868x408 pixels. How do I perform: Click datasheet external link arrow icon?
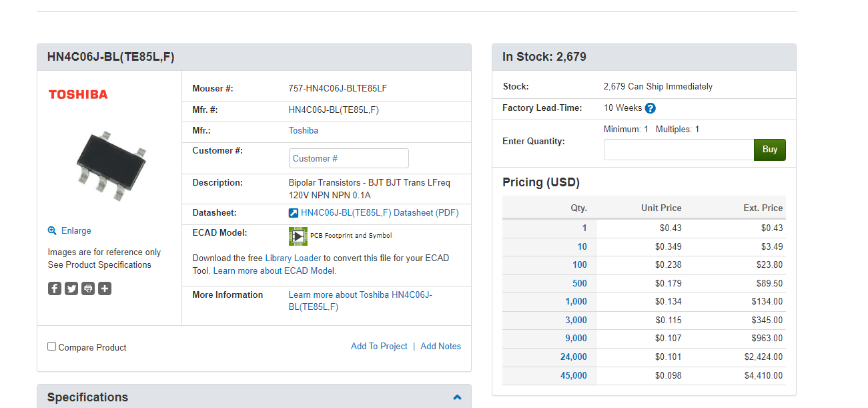[x=293, y=214]
